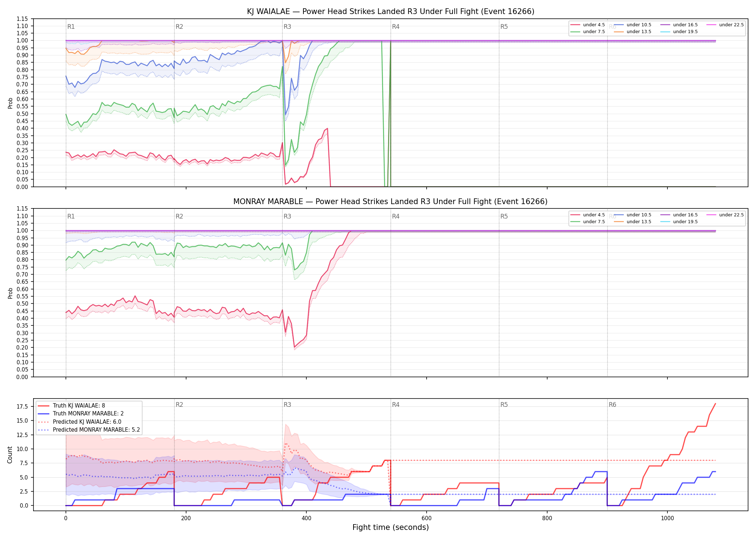The width and height of the screenshot is (756, 540).
Task: Click the 'under 19.5' legend entry in the Marable chart
Action: (679, 222)
